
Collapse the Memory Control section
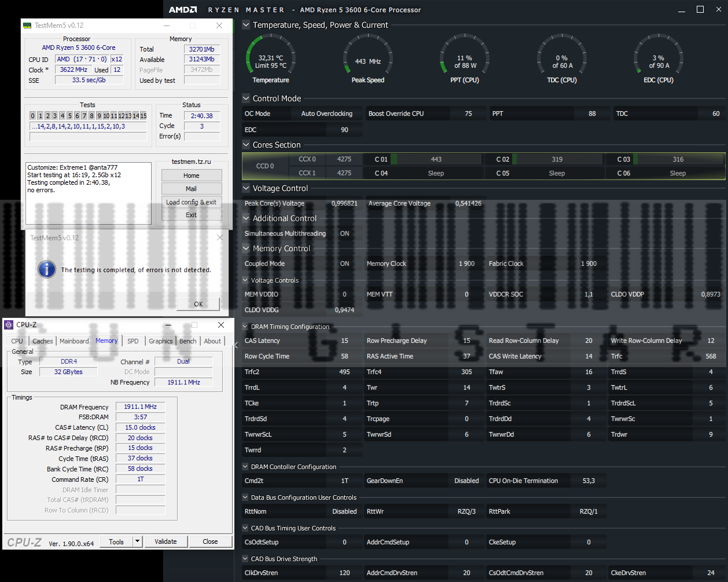246,248
